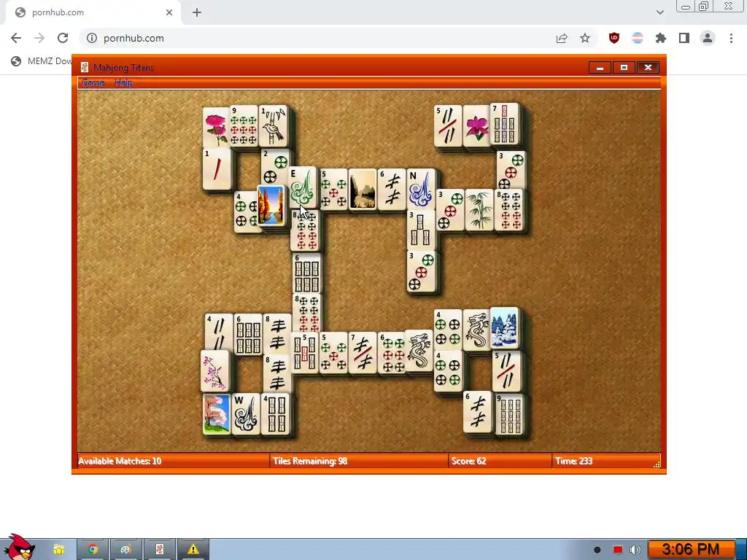This screenshot has width=747, height=560.
Task: Switch to Mahjong Titans taskbar button
Action: (160, 550)
